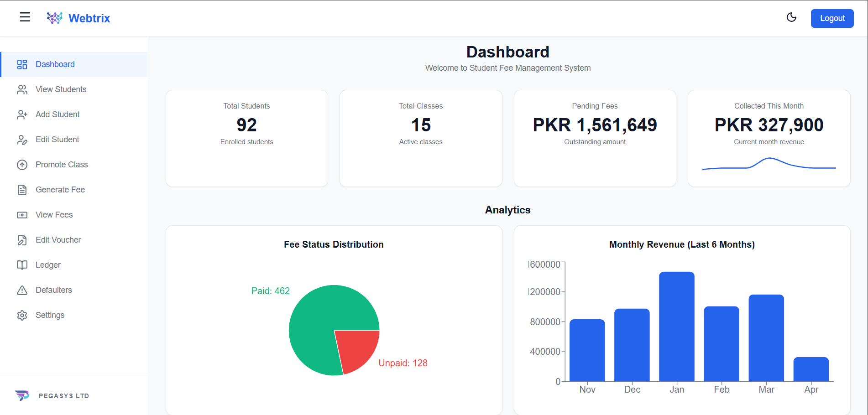The height and width of the screenshot is (415, 868).
Task: Select the Edit Voucher menu item
Action: (58, 240)
